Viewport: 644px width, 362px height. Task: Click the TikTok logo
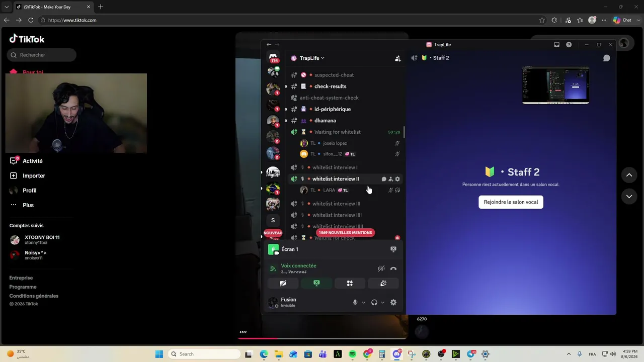click(x=27, y=39)
